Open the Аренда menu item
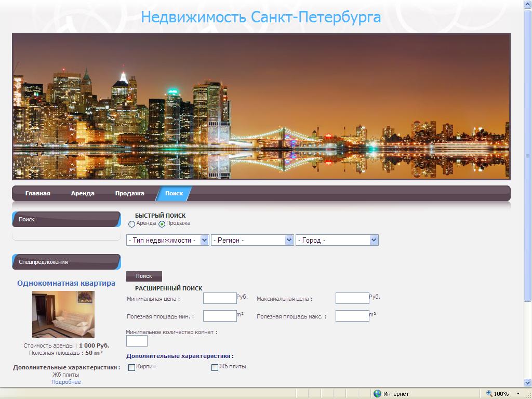This screenshot has width=532, height=399. point(83,193)
